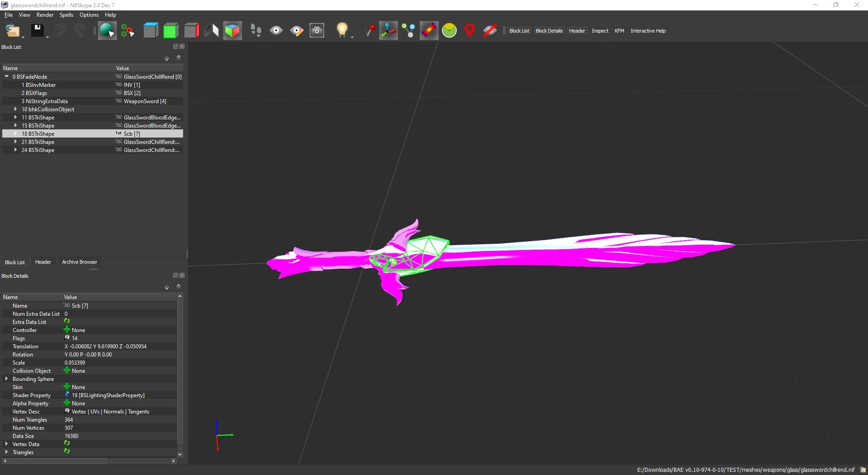This screenshot has height=475, width=868.
Task: Toggle the Show Axes icon
Action: pos(388,31)
